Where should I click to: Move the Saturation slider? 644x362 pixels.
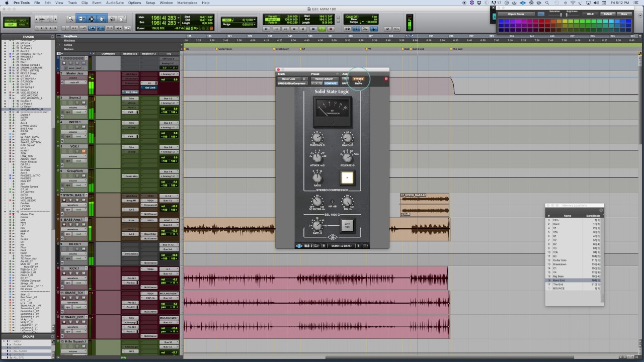pos(561,15)
